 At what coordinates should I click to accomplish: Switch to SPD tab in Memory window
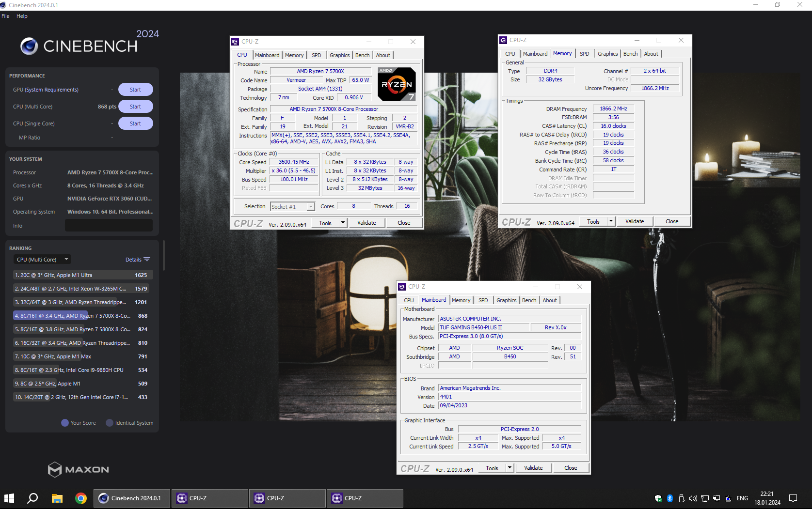click(585, 54)
